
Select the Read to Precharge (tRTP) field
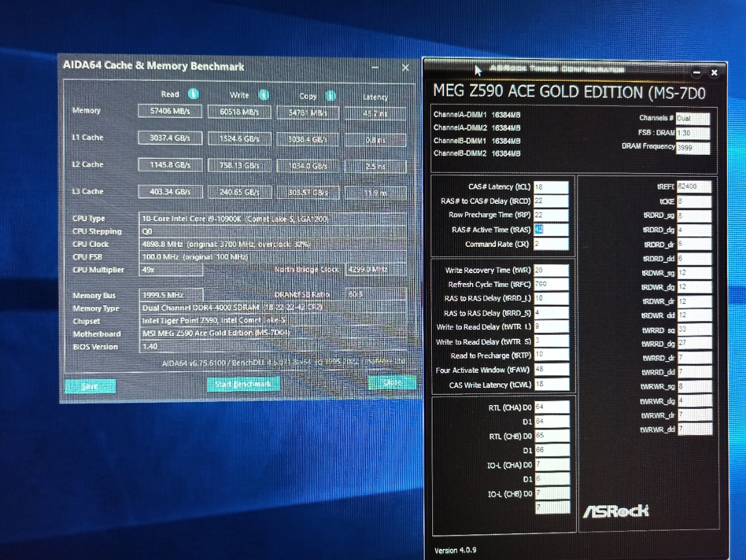[x=551, y=355]
